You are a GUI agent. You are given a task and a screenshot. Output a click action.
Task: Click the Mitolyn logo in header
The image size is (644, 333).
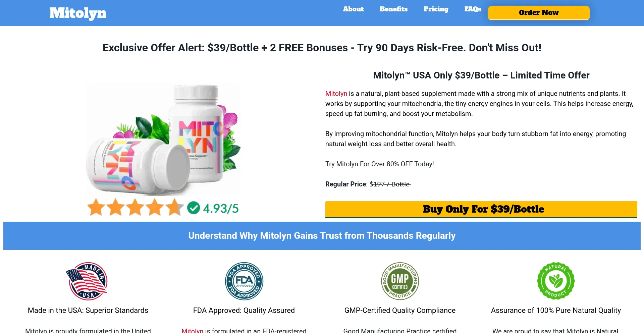(78, 13)
